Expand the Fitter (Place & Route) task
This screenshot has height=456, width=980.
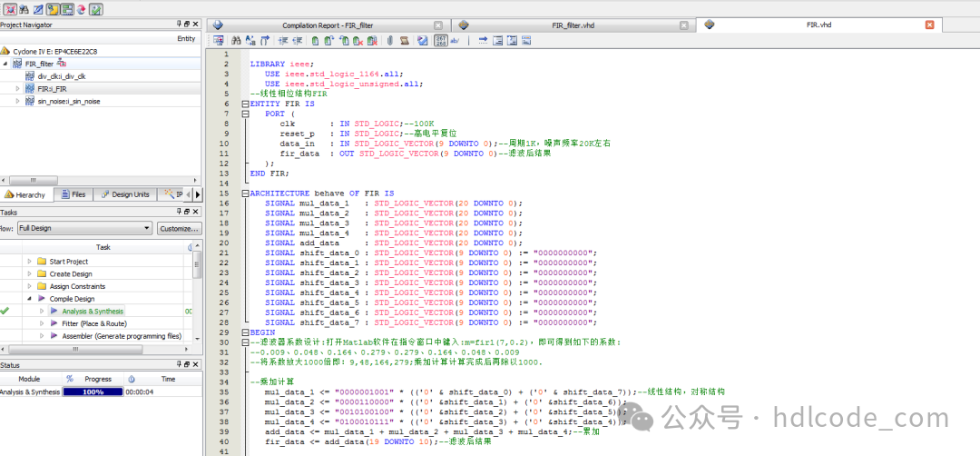pos(42,323)
